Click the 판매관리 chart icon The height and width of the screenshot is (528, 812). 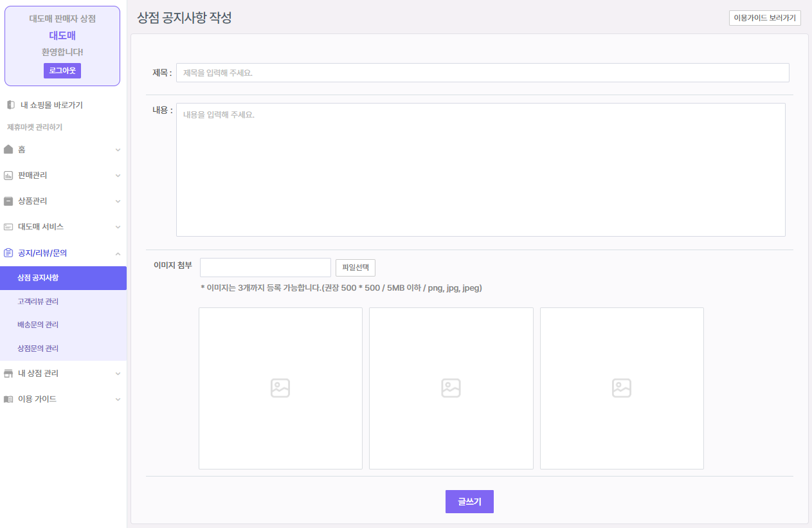click(x=8, y=176)
